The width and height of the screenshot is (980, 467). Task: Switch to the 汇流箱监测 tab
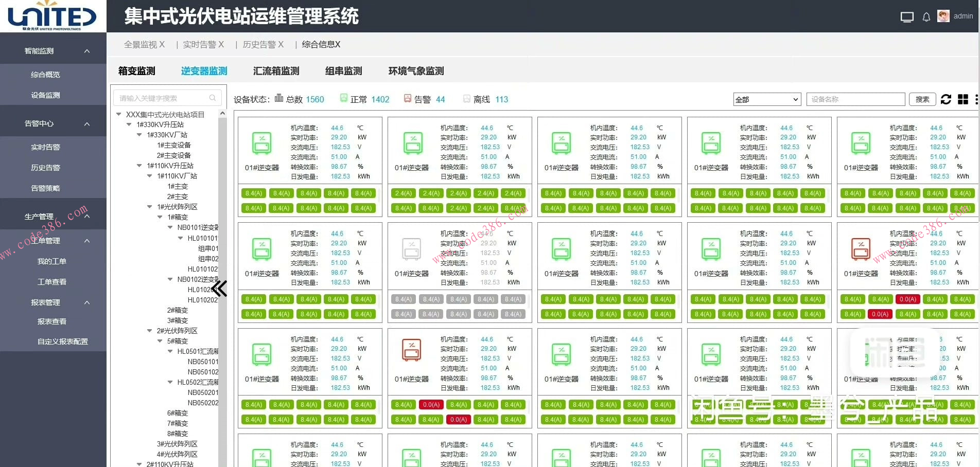pyautogui.click(x=276, y=71)
